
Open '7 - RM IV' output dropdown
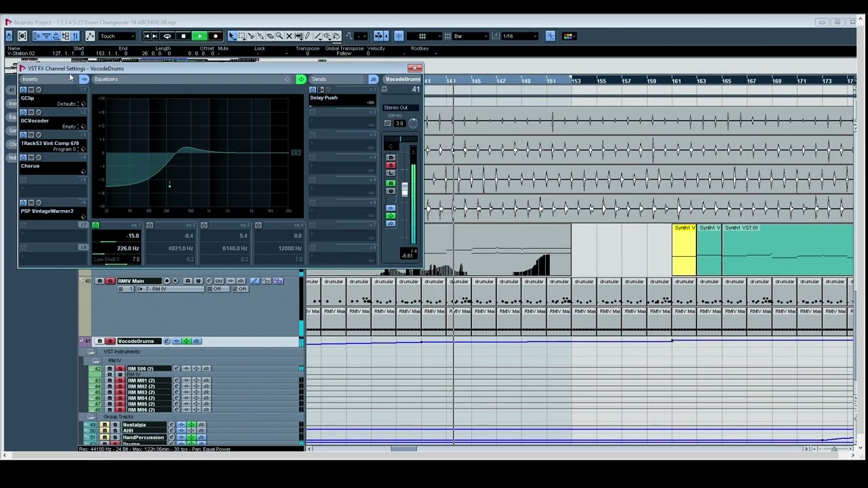[x=170, y=289]
